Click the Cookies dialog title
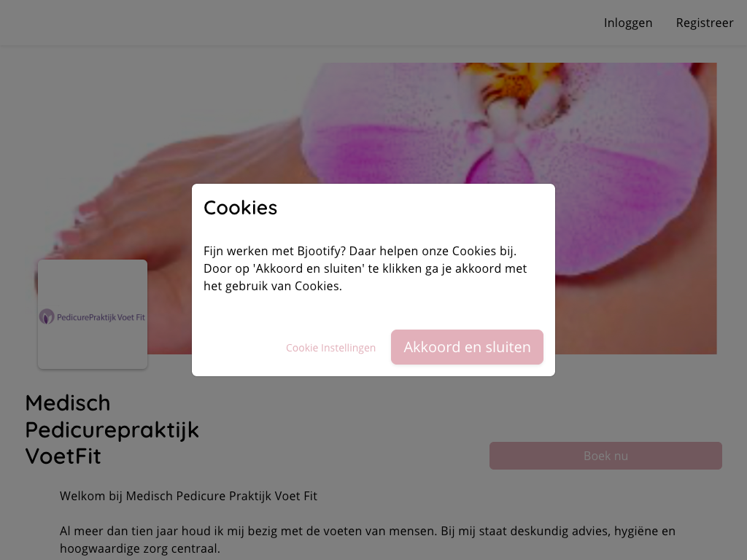This screenshot has height=560, width=747. click(240, 208)
